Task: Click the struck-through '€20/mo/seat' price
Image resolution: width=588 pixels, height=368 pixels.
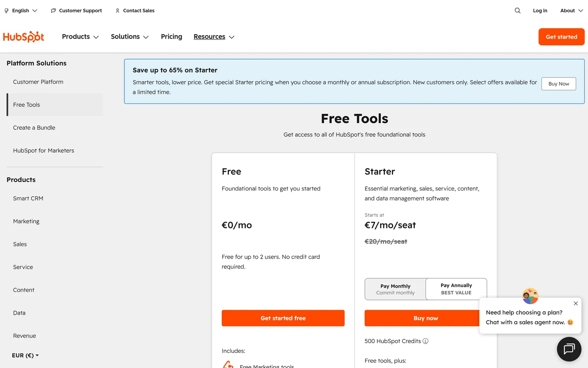Action: click(386, 241)
